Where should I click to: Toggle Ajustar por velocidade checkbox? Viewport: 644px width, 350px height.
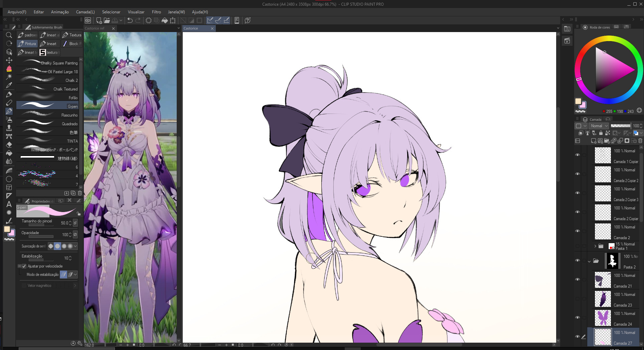click(x=24, y=266)
